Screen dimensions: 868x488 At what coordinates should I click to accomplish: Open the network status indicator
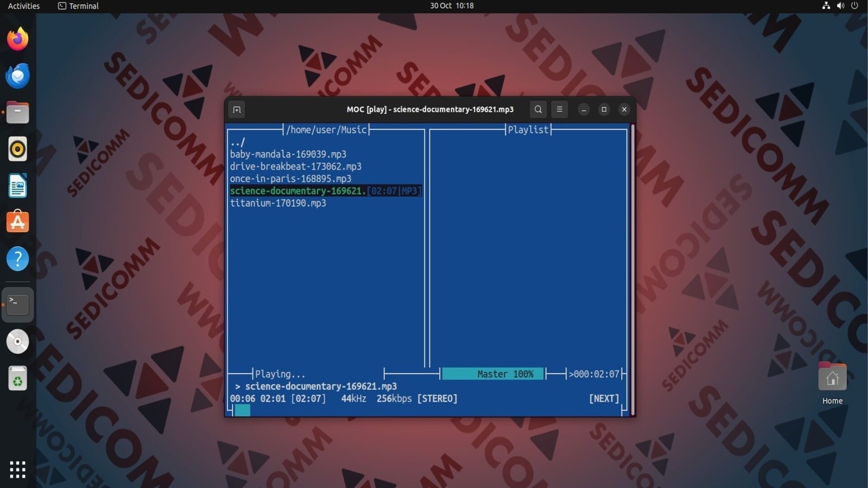tap(826, 6)
